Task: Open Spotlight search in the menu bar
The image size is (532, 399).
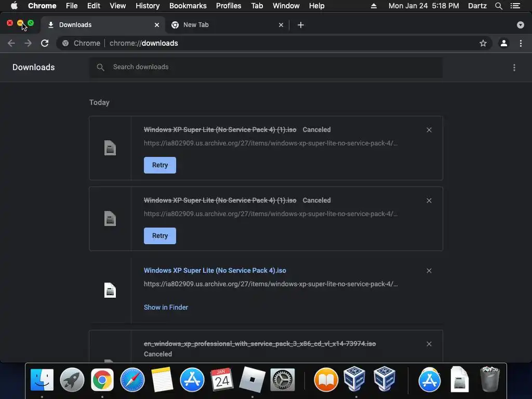Action: tap(498, 6)
